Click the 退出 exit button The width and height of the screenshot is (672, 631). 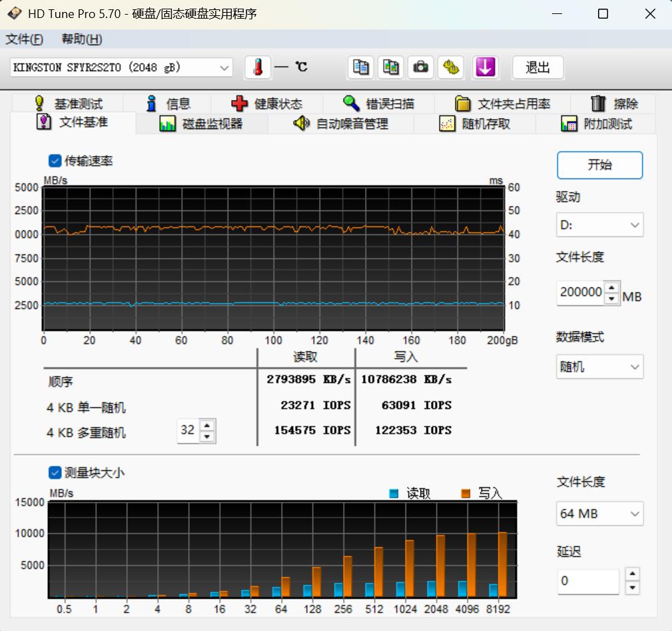tap(537, 67)
